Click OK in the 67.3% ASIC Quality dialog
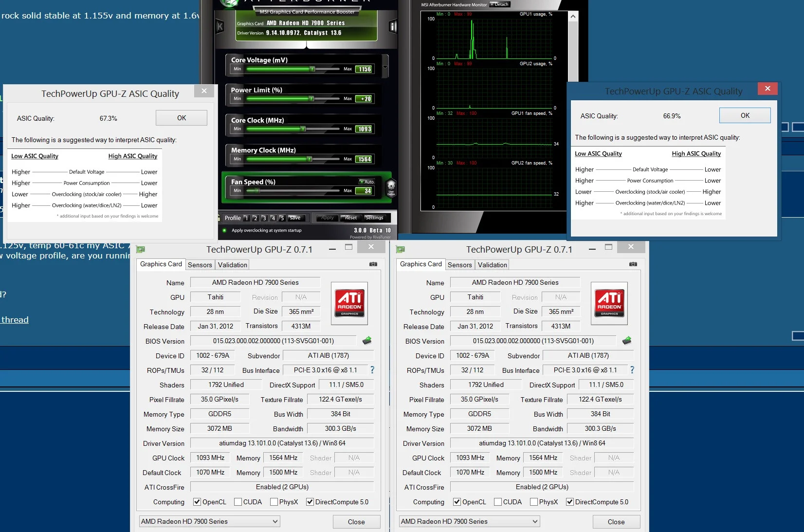Screen dimensions: 804x532 click(x=182, y=118)
